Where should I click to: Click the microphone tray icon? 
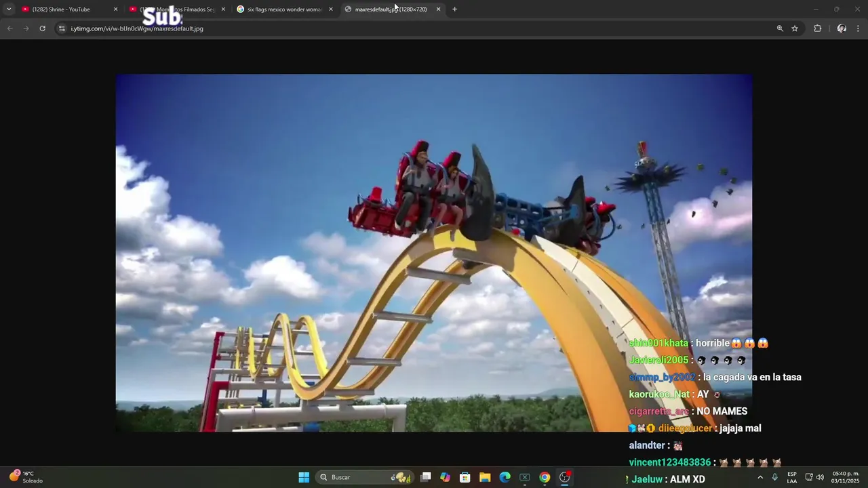click(x=774, y=477)
